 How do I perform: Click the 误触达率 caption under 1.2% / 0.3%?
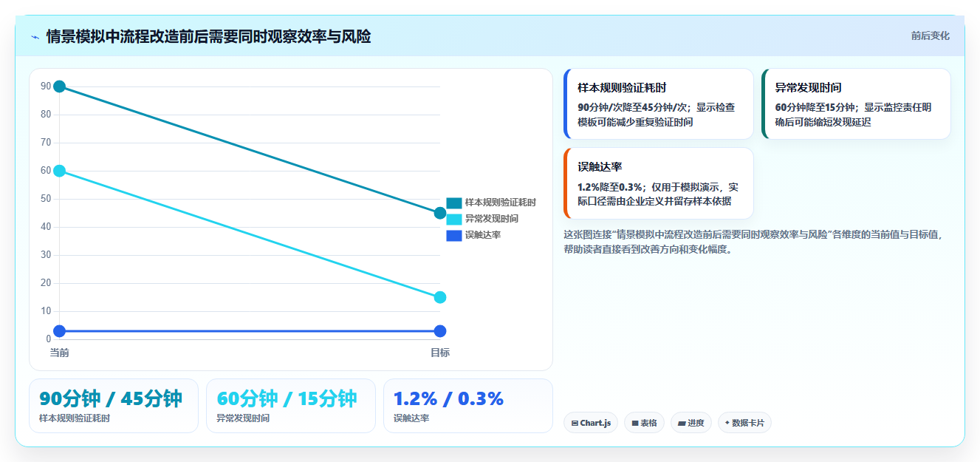click(411, 418)
